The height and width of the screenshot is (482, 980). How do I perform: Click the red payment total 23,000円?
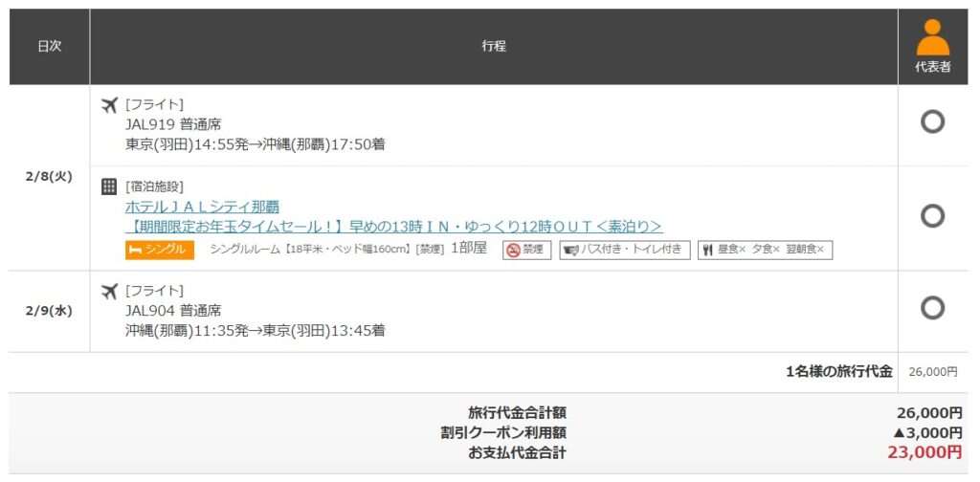924,452
